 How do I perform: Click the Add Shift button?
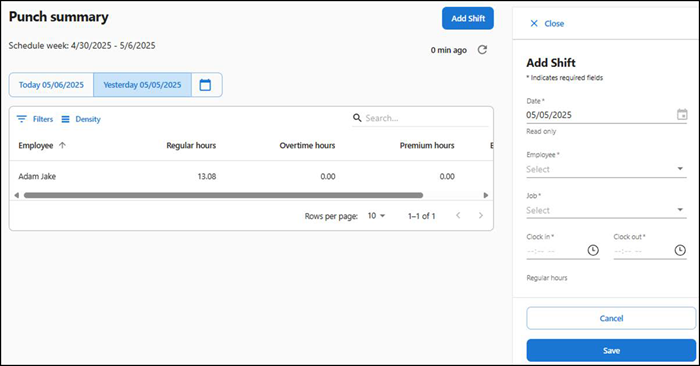pyautogui.click(x=468, y=18)
